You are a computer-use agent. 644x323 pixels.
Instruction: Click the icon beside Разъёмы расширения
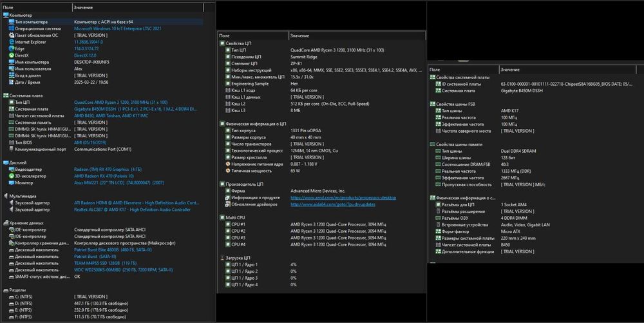438,211
